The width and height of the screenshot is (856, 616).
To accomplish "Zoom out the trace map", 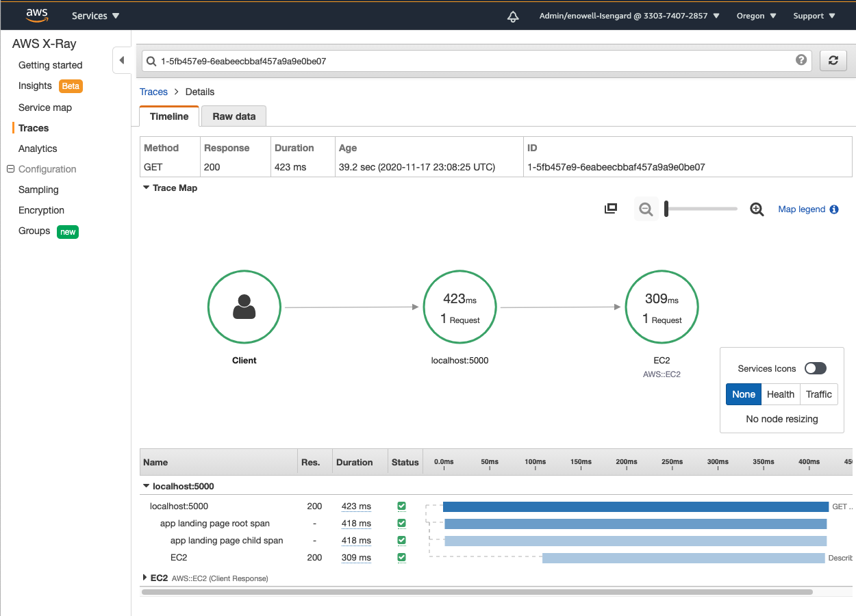I will click(x=645, y=209).
